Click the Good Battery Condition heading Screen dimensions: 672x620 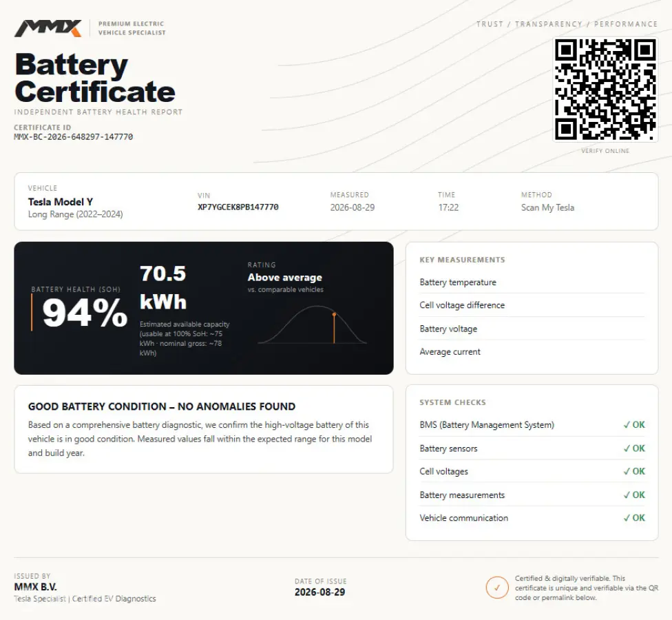162,406
